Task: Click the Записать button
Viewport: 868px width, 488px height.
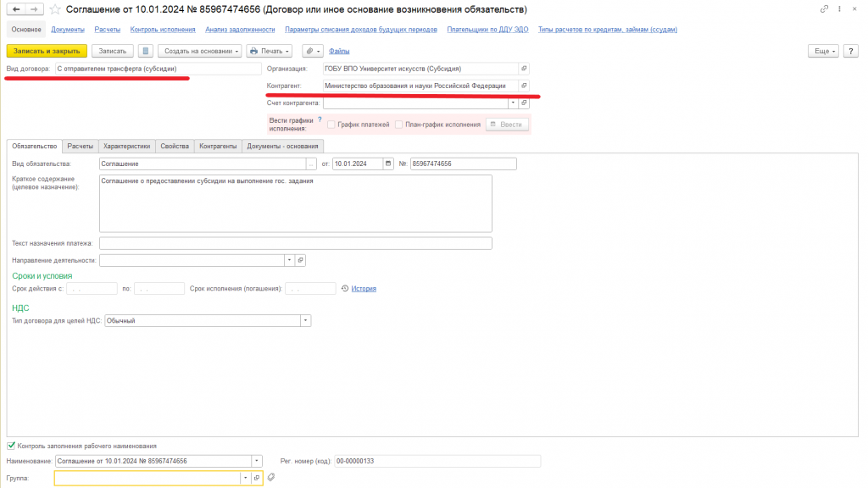Action: click(x=113, y=51)
